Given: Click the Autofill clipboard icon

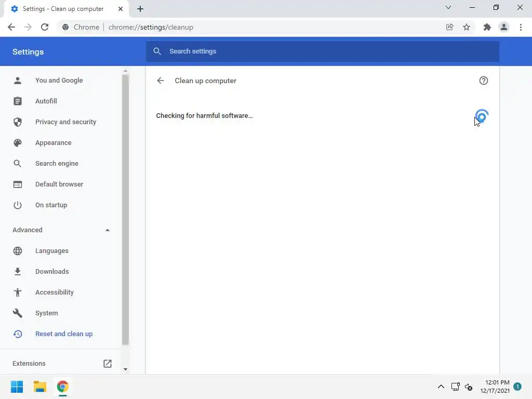Looking at the screenshot, I should [18, 101].
